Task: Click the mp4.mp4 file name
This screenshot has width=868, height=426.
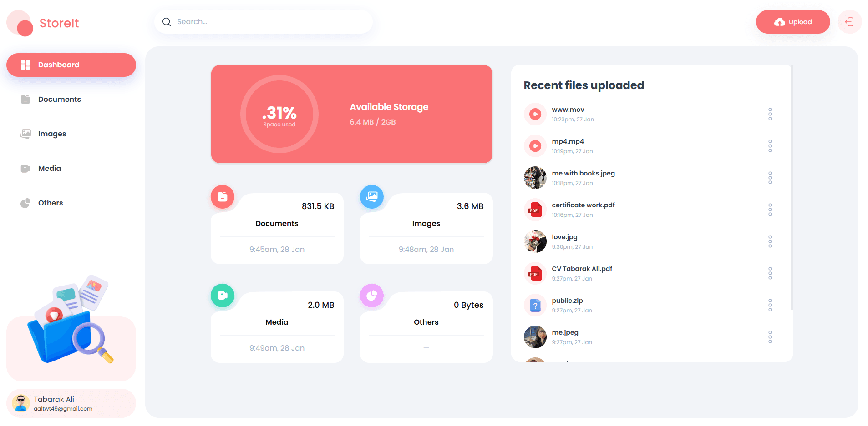Action: [568, 141]
